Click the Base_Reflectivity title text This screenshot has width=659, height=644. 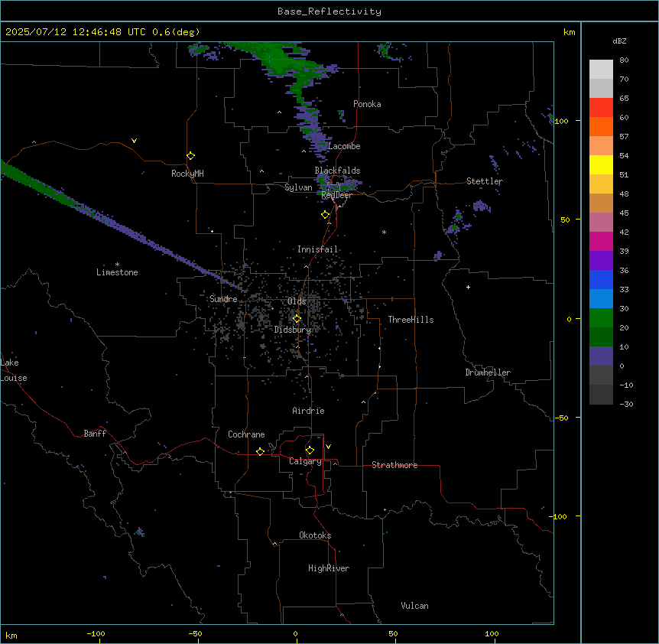[x=329, y=11]
